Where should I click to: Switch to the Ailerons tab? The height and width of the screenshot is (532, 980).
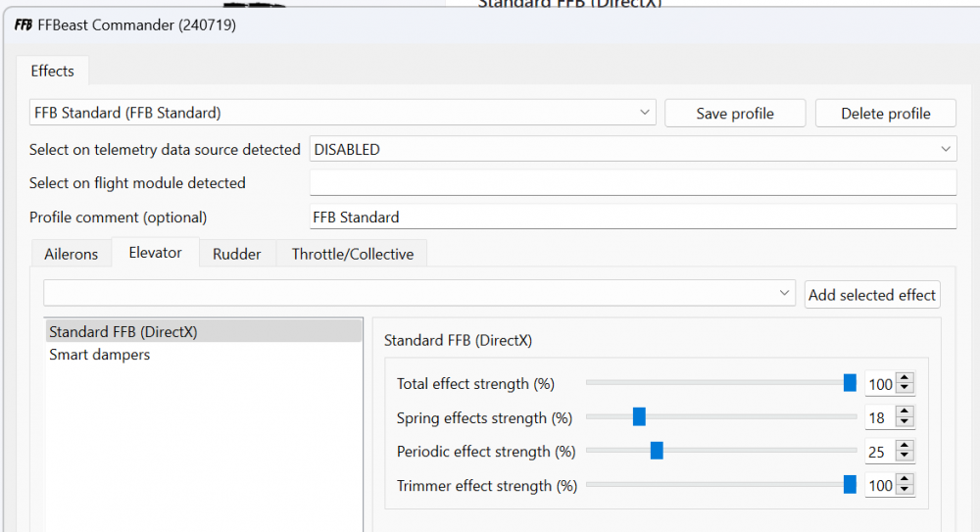pyautogui.click(x=72, y=254)
